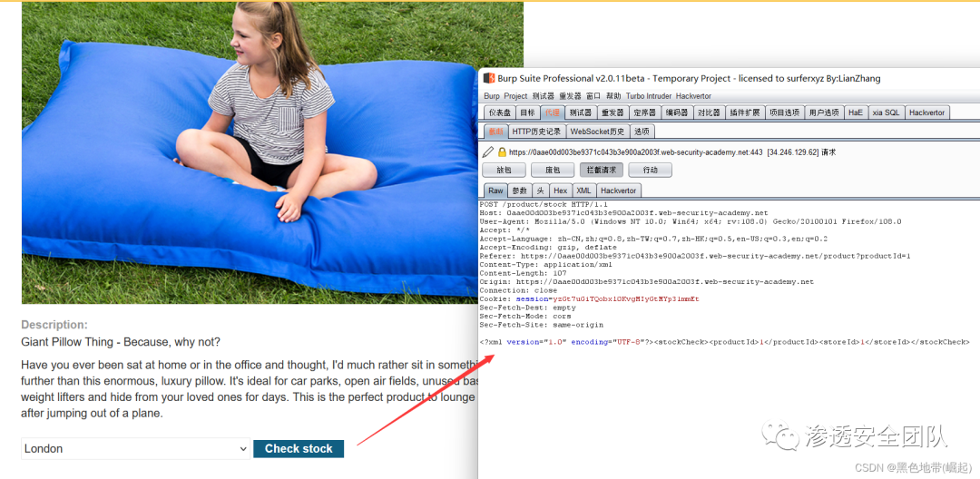Screen dimensions: 980x479
Task: Click the 放包 (forward) button
Action: (x=504, y=170)
